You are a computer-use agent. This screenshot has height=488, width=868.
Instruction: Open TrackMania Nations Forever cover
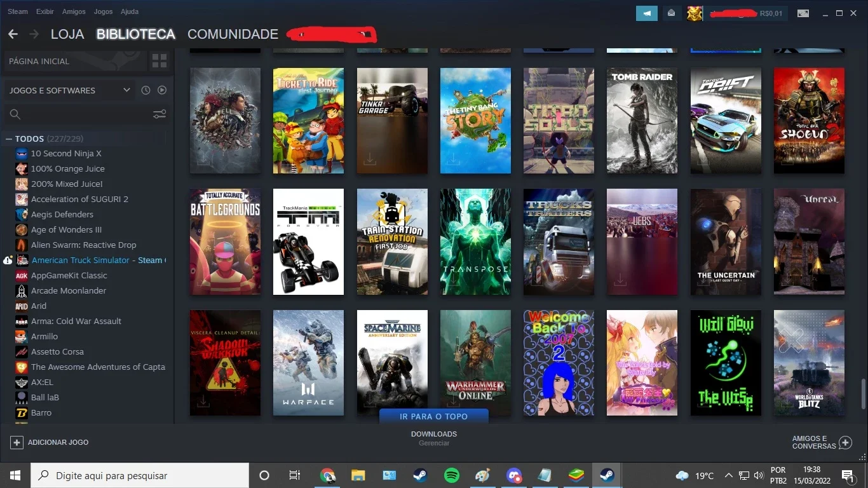308,241
